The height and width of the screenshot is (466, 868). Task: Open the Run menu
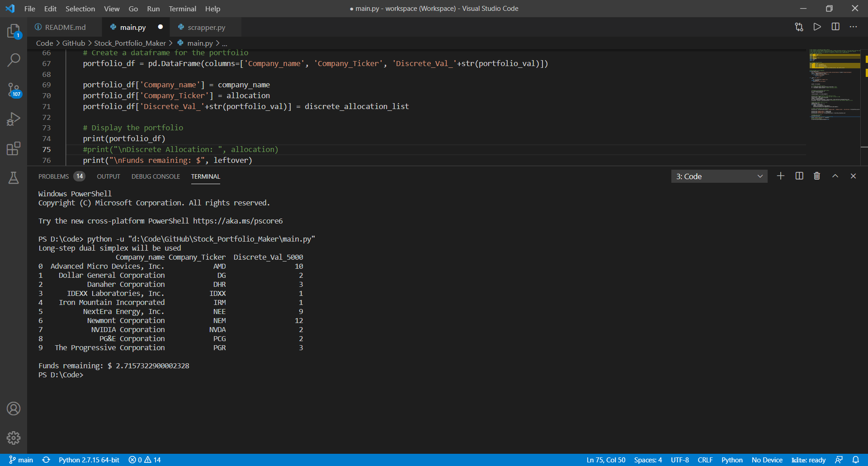click(x=153, y=9)
